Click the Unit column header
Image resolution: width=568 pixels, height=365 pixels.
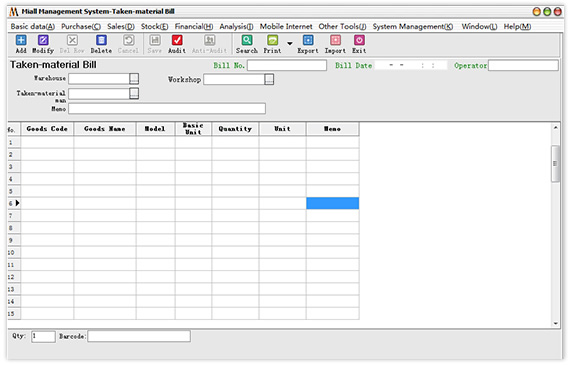coord(282,129)
